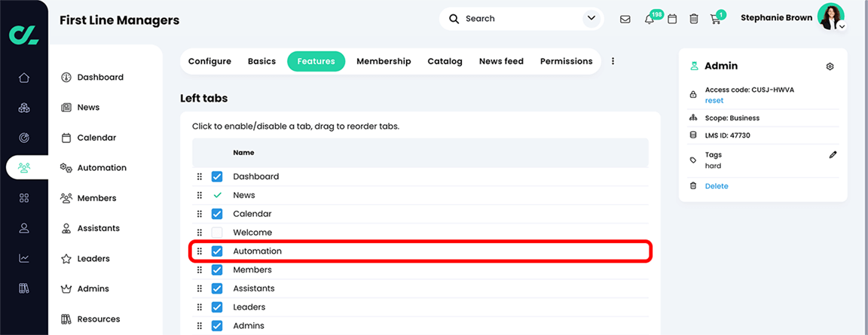Viewport: 868px width, 335px height.
Task: Grab the drag handle for Admins row
Action: coord(200,326)
